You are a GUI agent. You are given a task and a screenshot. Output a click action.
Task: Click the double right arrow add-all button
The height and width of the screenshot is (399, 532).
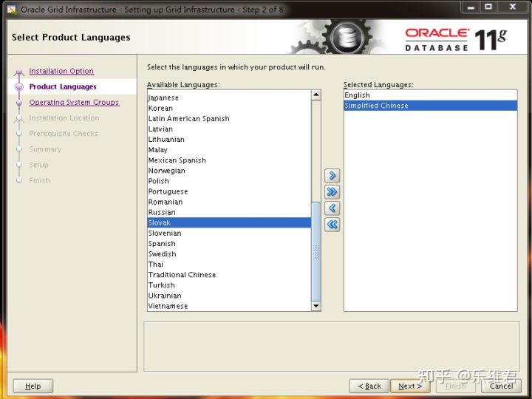pos(332,192)
